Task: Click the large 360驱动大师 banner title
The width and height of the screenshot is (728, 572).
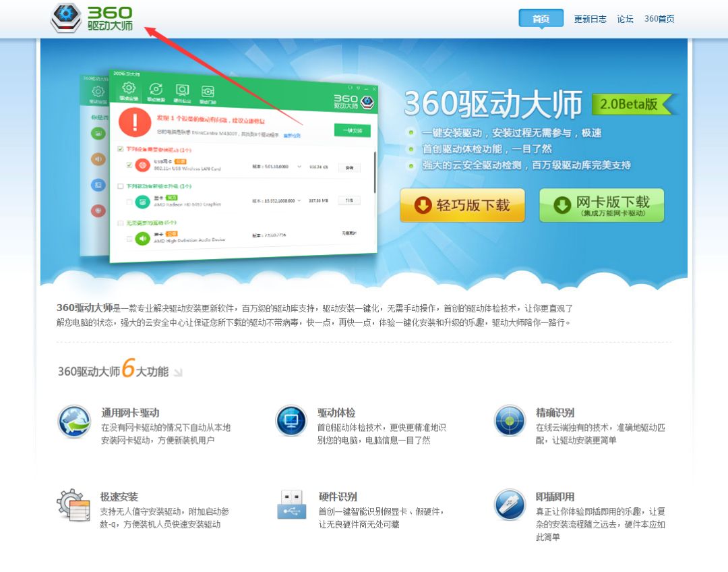Action: pos(493,104)
